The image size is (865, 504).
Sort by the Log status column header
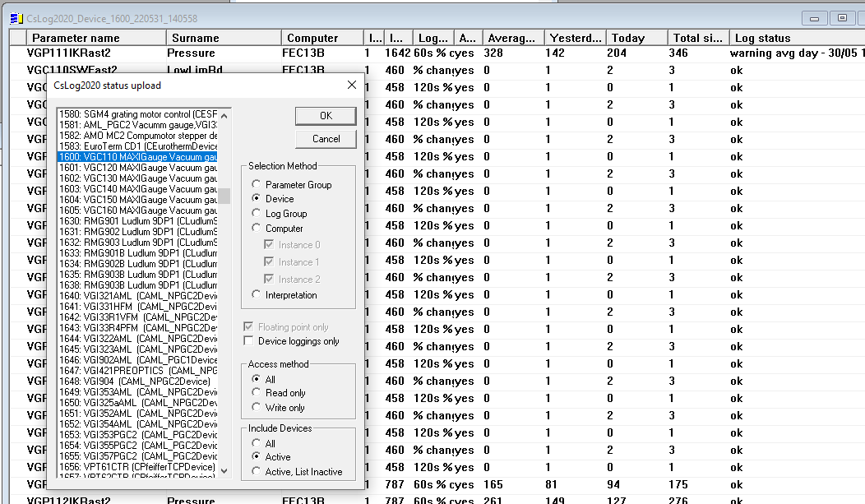762,38
